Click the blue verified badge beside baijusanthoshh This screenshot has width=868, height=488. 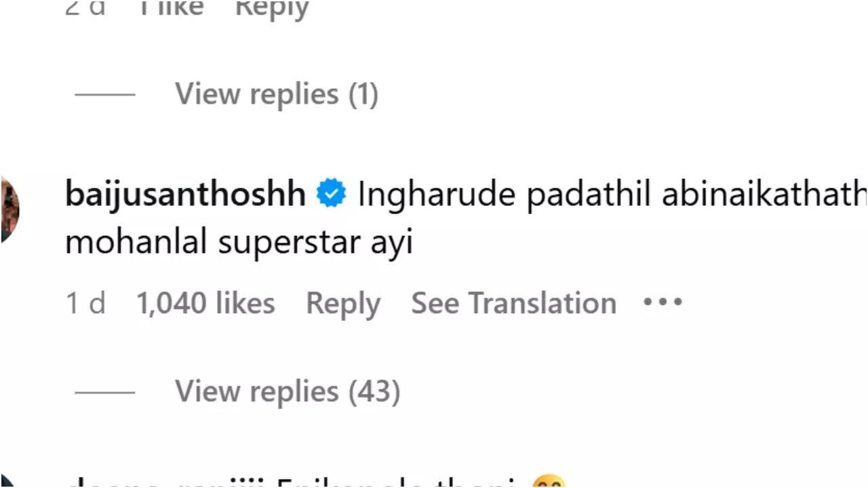332,195
